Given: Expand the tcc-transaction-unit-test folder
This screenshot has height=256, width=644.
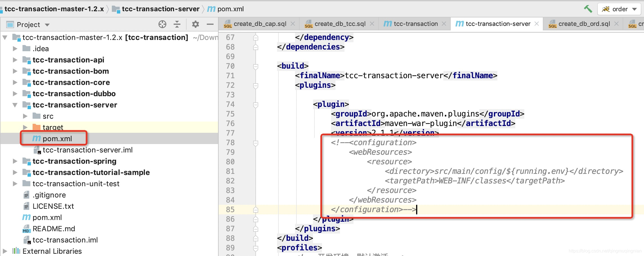Looking at the screenshot, I should pos(15,184).
